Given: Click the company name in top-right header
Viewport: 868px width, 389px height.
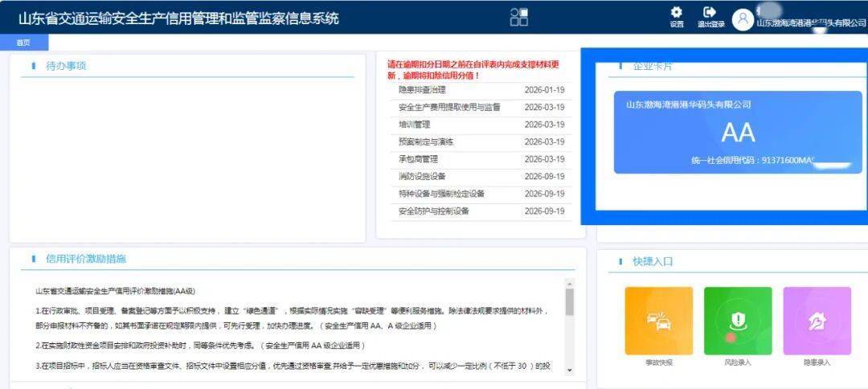Looking at the screenshot, I should coord(811,23).
